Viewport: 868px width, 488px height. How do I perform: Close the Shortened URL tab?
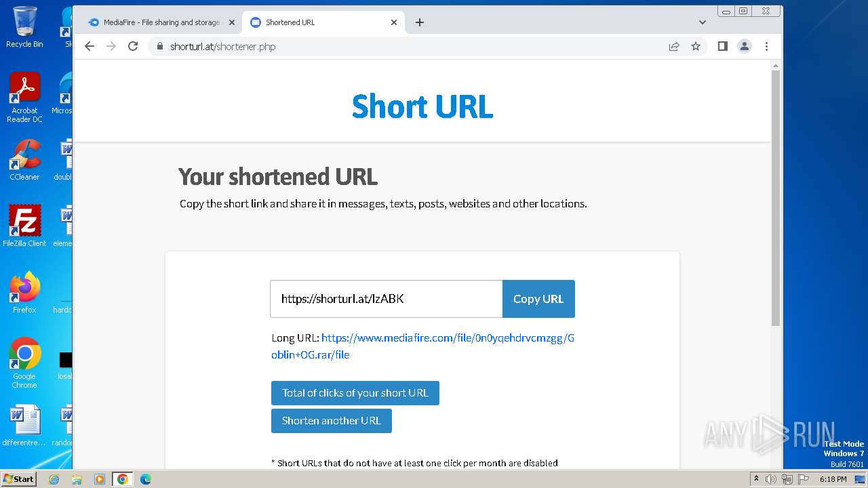coord(394,22)
